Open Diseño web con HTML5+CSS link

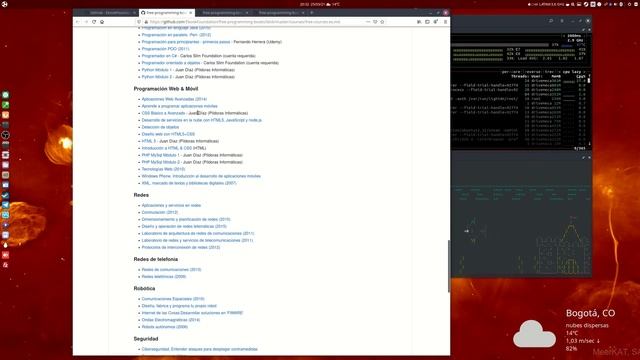[x=168, y=134]
